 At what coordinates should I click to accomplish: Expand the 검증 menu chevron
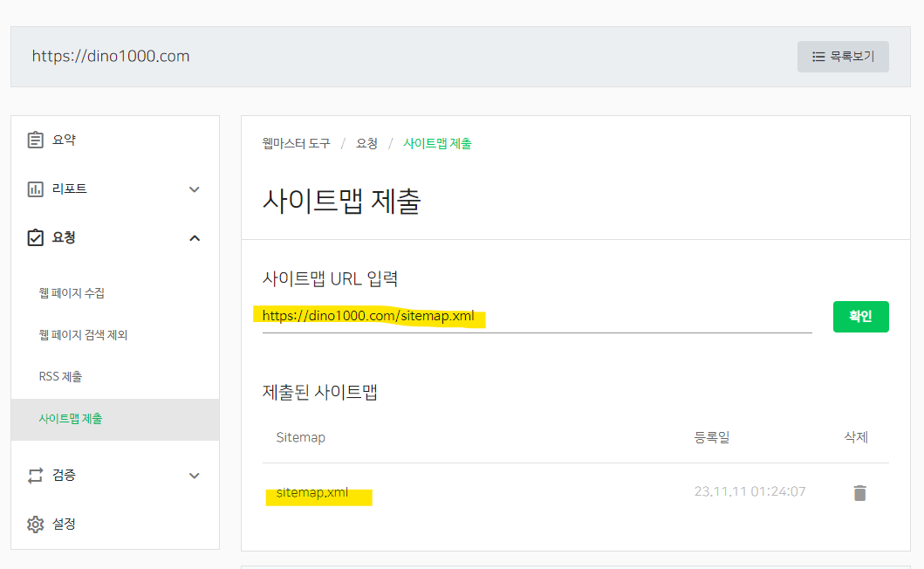tap(195, 476)
